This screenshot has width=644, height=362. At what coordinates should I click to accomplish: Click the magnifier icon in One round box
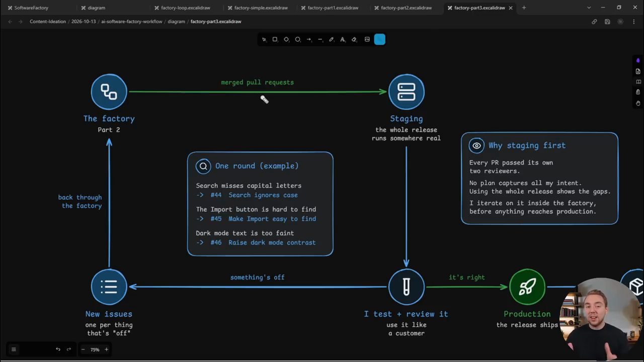click(x=203, y=166)
